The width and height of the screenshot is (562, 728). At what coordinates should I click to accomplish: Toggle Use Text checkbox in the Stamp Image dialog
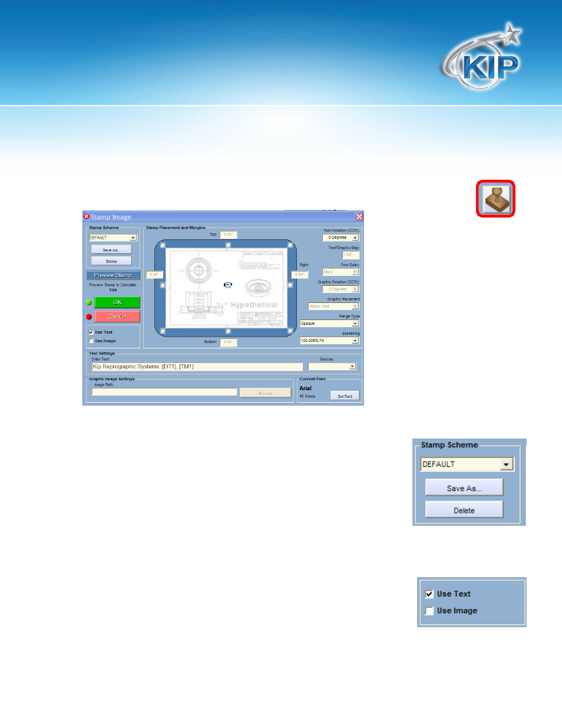[91, 332]
